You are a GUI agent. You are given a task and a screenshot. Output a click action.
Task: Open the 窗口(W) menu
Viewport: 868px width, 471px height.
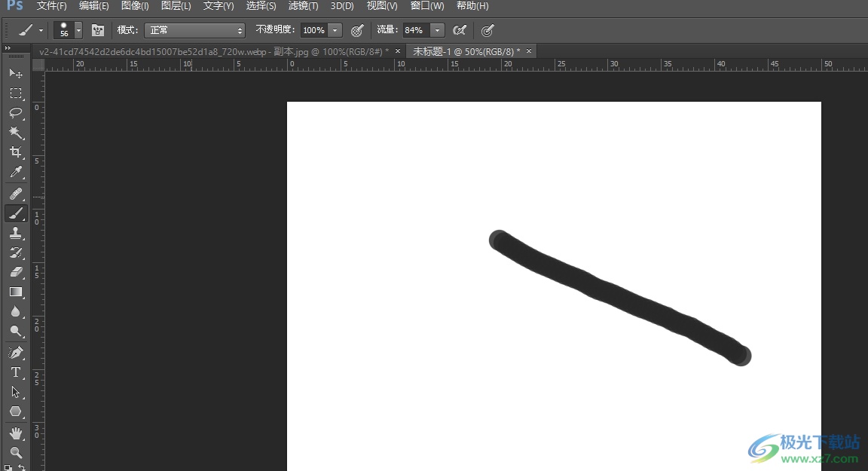click(x=427, y=6)
